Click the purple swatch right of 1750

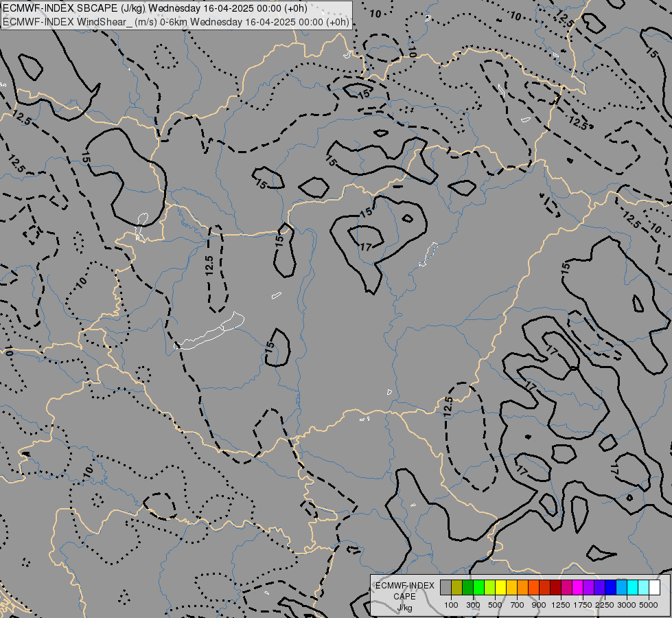[x=589, y=587]
